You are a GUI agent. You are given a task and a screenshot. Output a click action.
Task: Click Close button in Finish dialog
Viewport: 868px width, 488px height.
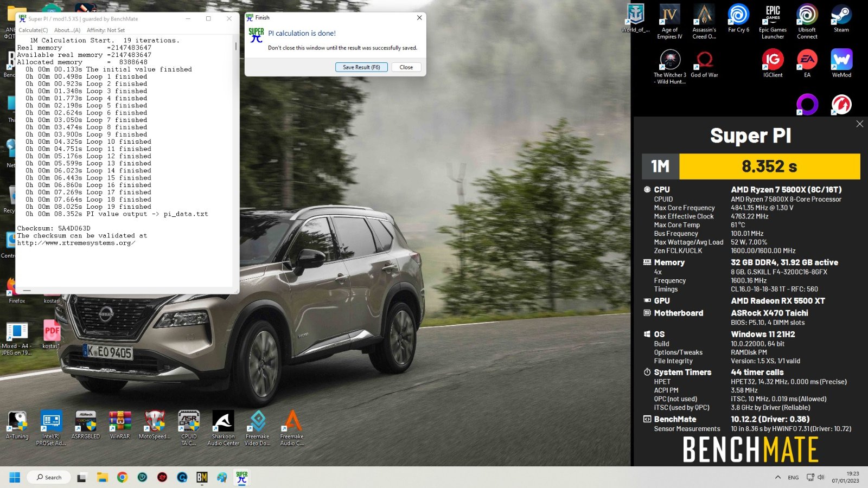pyautogui.click(x=406, y=67)
